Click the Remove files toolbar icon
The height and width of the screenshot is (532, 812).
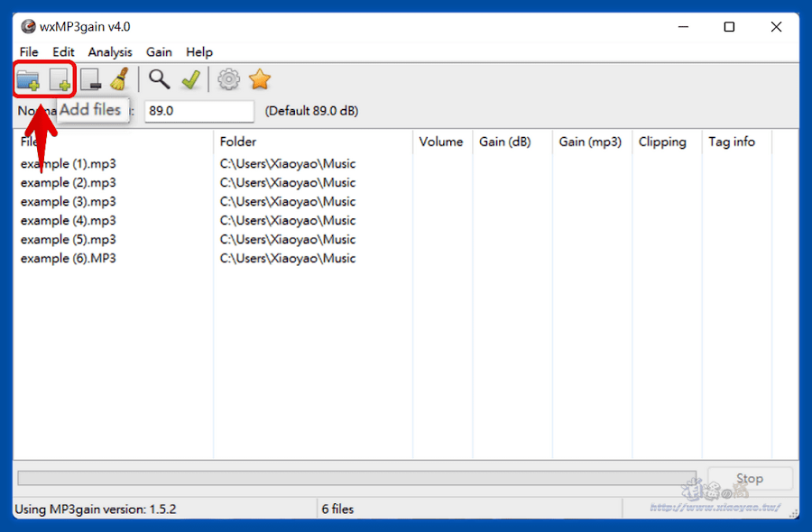click(90, 79)
